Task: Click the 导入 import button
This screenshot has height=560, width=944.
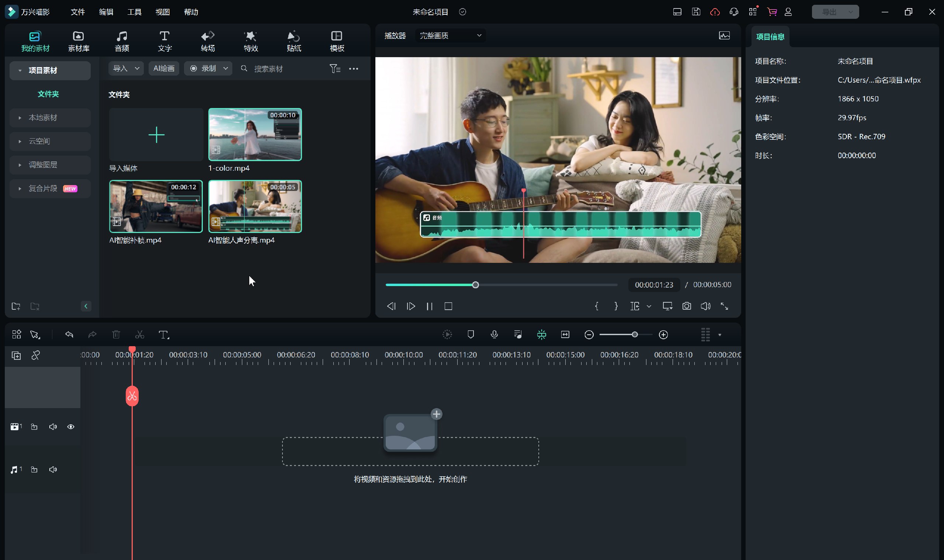Action: point(121,68)
